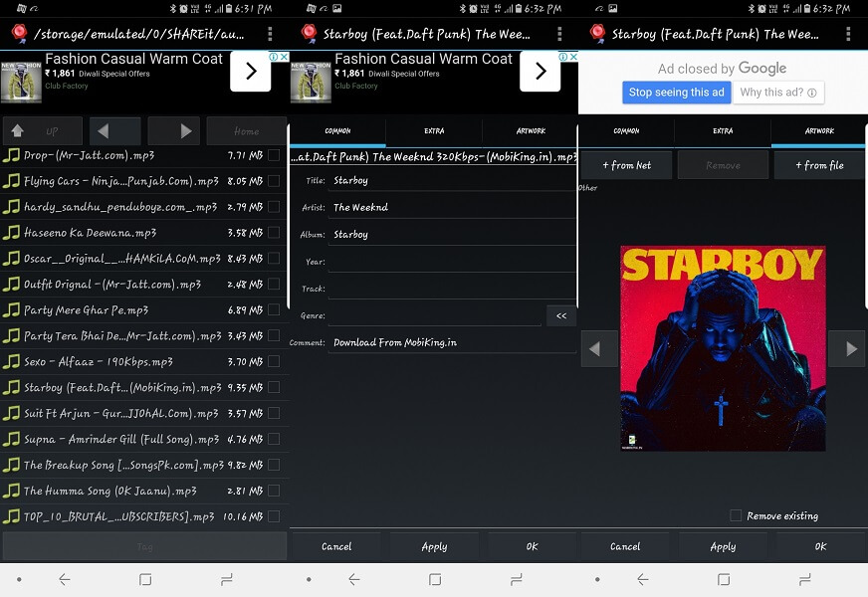Image resolution: width=868 pixels, height=597 pixels.
Task: Open the overflow menu in the Artwork screen
Action: 848,34
